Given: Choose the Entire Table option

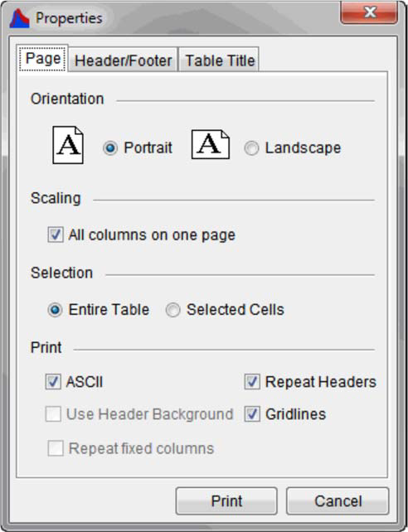Looking at the screenshot, I should point(55,310).
